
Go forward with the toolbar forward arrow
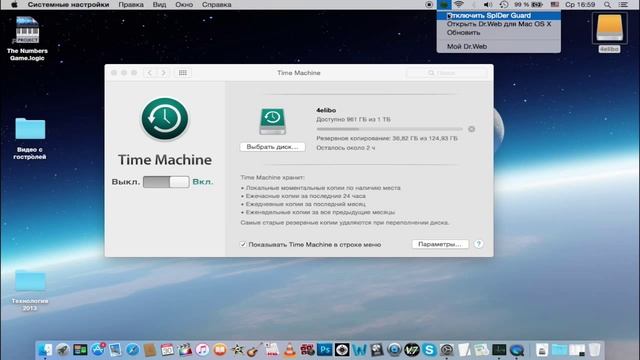tap(163, 73)
